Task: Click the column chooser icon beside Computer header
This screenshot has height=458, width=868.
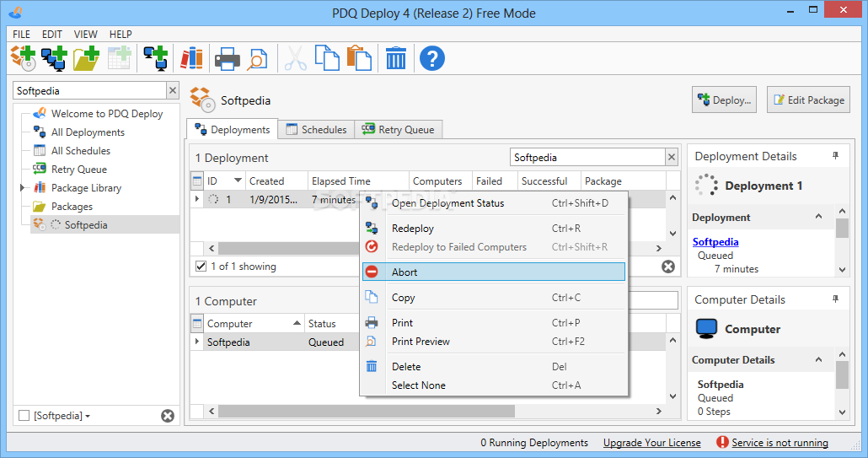Action: coord(197,323)
